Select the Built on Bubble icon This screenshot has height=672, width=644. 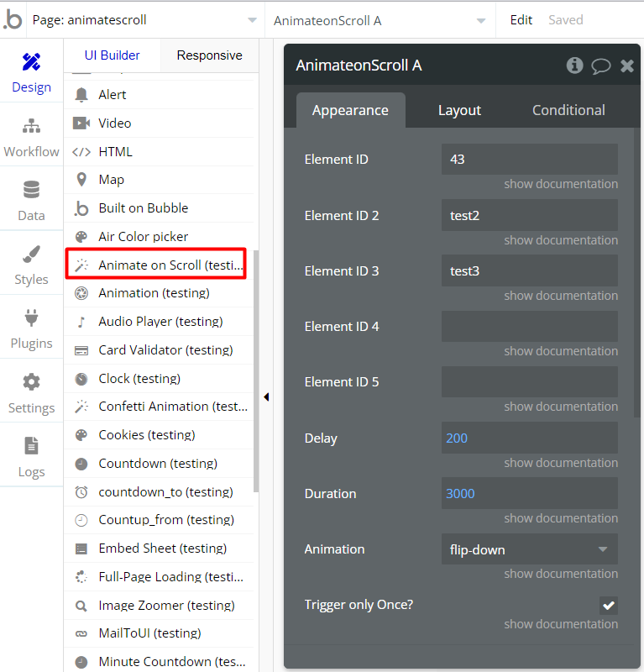[x=81, y=208]
